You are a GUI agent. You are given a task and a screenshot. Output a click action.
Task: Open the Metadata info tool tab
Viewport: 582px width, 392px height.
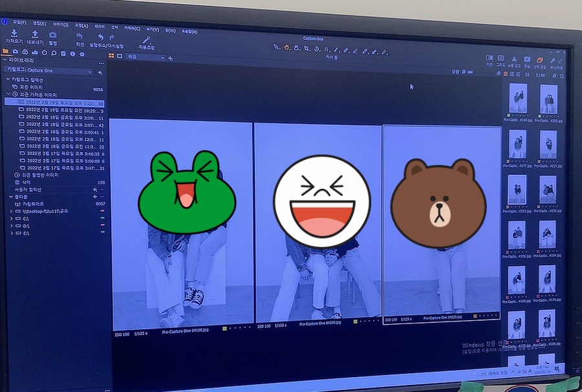coord(72,54)
